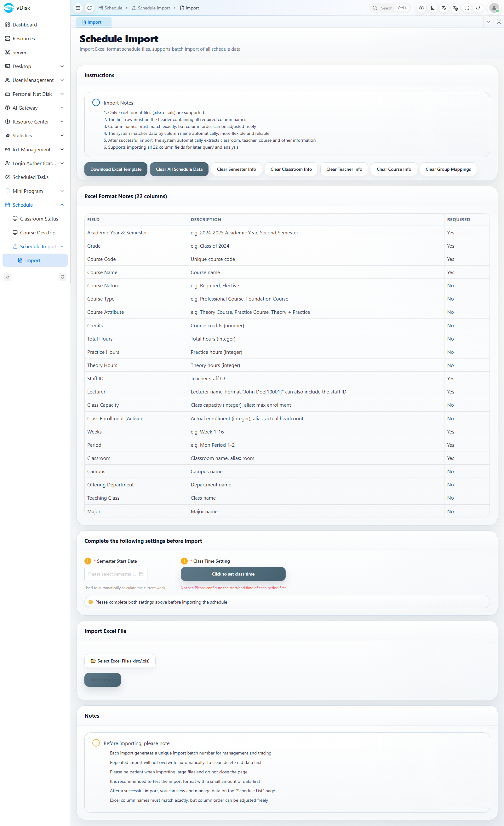504x826 pixels.
Task: Switch to dark mode moon icon
Action: (x=432, y=8)
